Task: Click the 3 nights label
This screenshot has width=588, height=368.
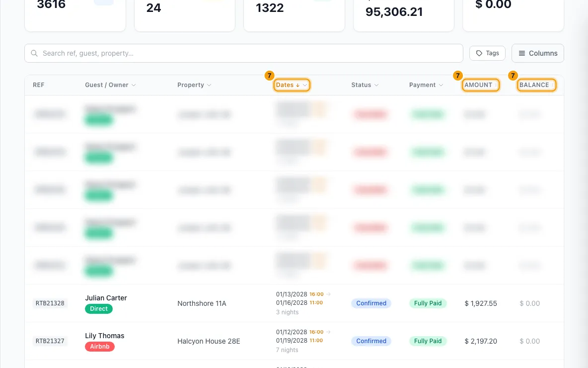Action: point(287,312)
